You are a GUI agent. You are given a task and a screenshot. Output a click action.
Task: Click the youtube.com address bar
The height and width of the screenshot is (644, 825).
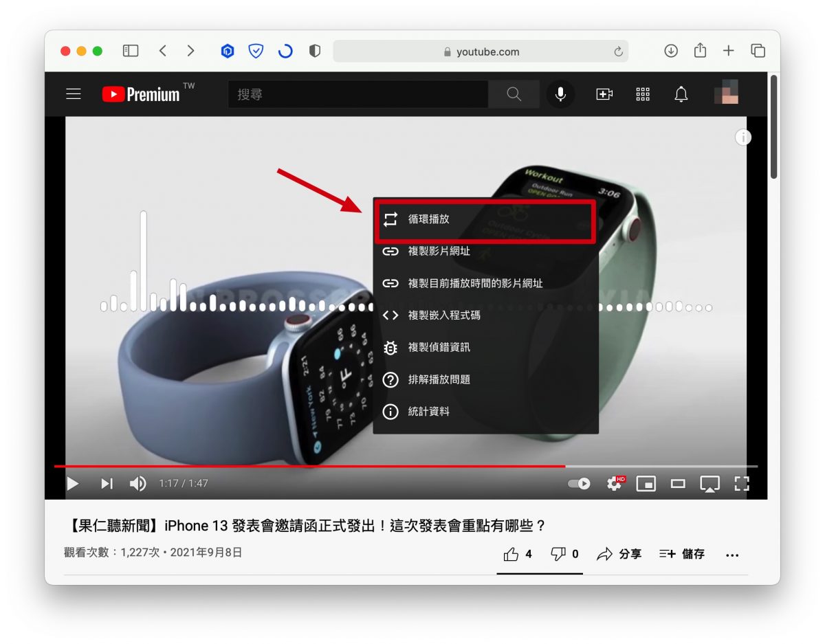click(481, 52)
